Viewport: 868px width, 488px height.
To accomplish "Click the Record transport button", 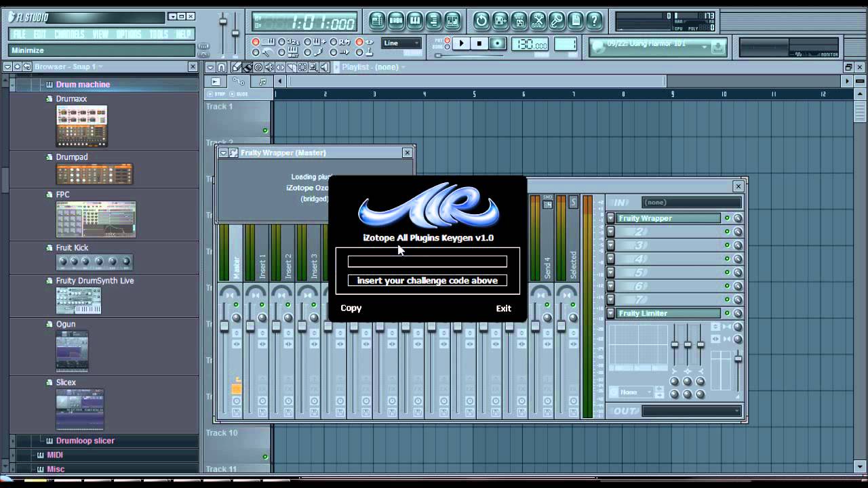I will 498,43.
